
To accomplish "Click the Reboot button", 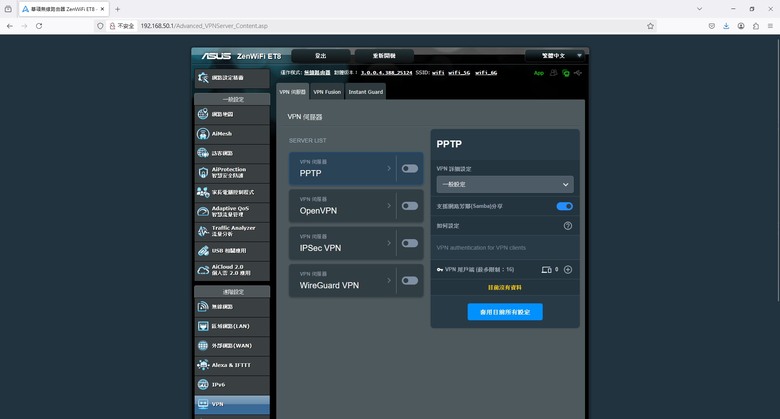I will tap(384, 56).
